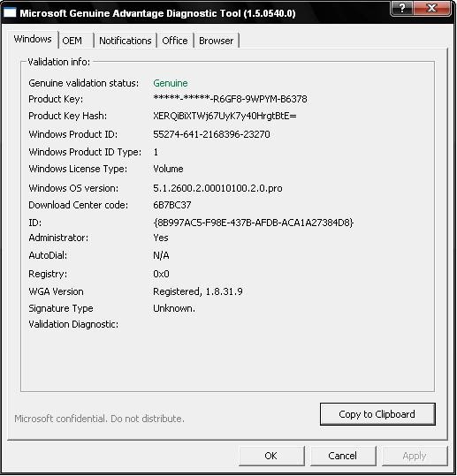
Task: Click the Download Center code label
Action: (x=79, y=205)
